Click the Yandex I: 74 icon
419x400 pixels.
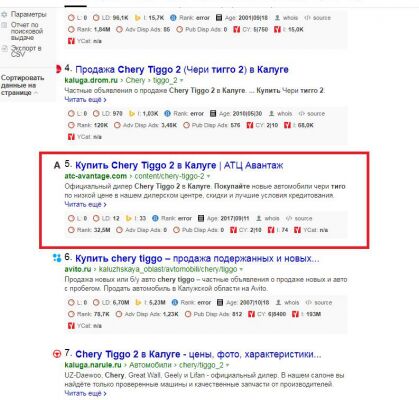click(271, 230)
